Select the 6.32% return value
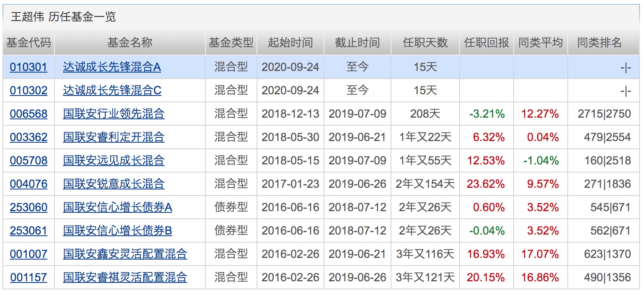 tap(489, 137)
